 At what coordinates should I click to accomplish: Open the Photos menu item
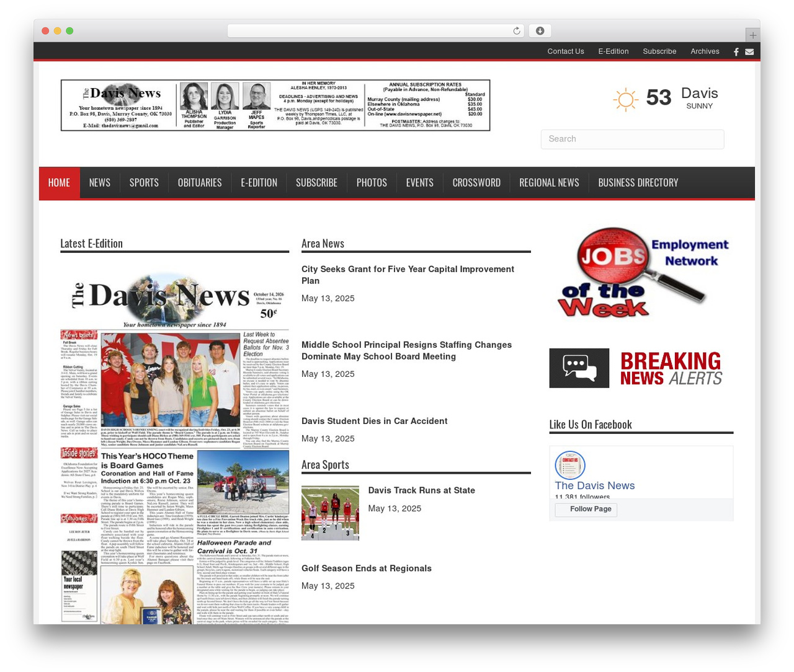[x=372, y=183]
